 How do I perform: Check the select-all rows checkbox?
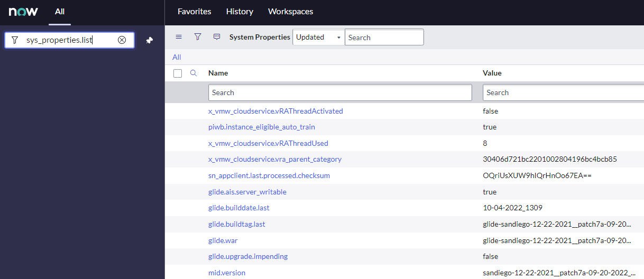178,73
